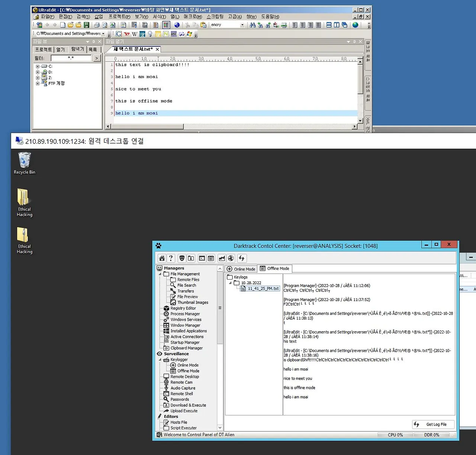The height and width of the screenshot is (455, 476).
Task: Open the 편집(E) menu in UltraEdit
Action: click(65, 17)
